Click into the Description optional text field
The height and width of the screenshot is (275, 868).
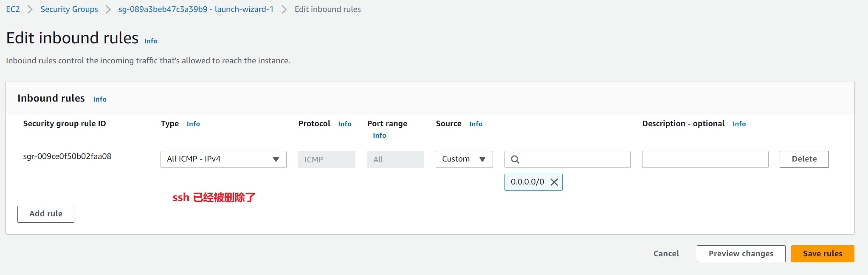click(x=705, y=159)
